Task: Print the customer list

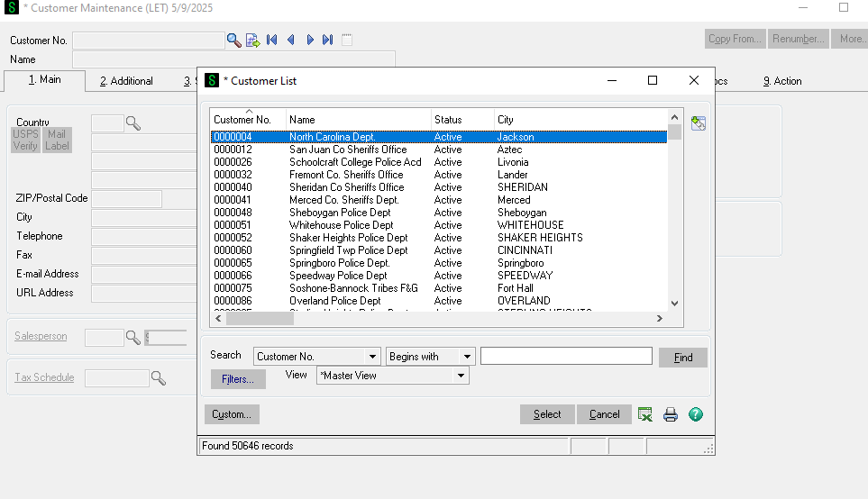Action: click(671, 414)
